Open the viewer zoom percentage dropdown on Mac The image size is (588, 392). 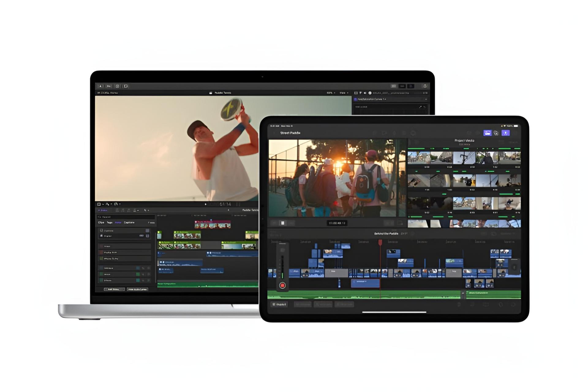pyautogui.click(x=331, y=93)
